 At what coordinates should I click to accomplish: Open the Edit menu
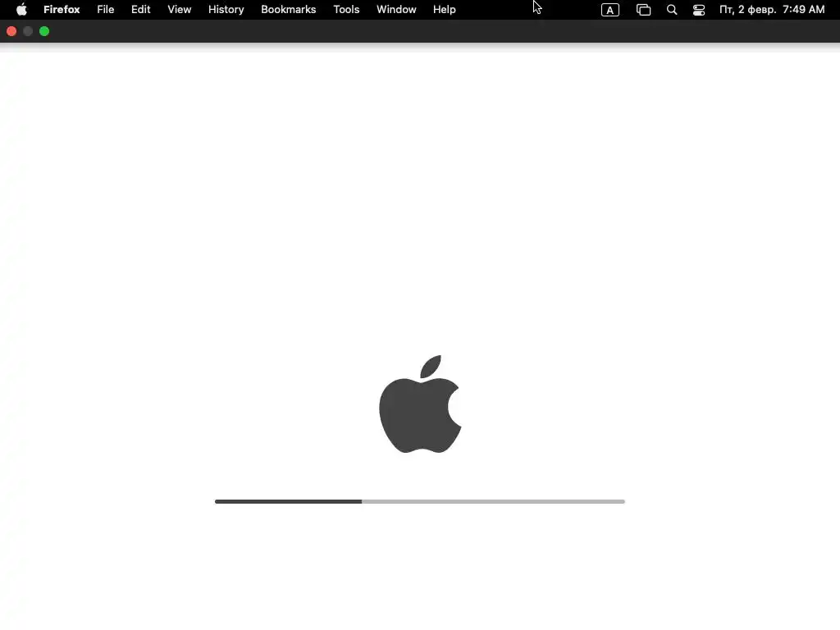click(x=141, y=10)
